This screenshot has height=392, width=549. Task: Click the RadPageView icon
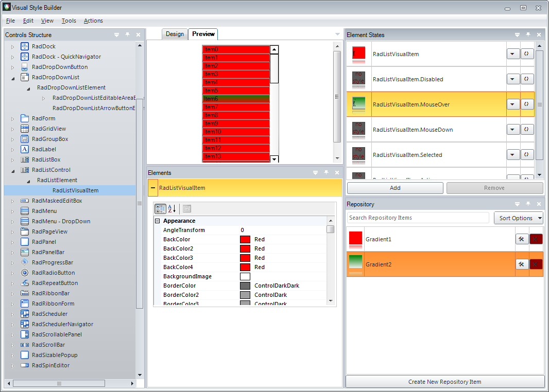coord(25,231)
